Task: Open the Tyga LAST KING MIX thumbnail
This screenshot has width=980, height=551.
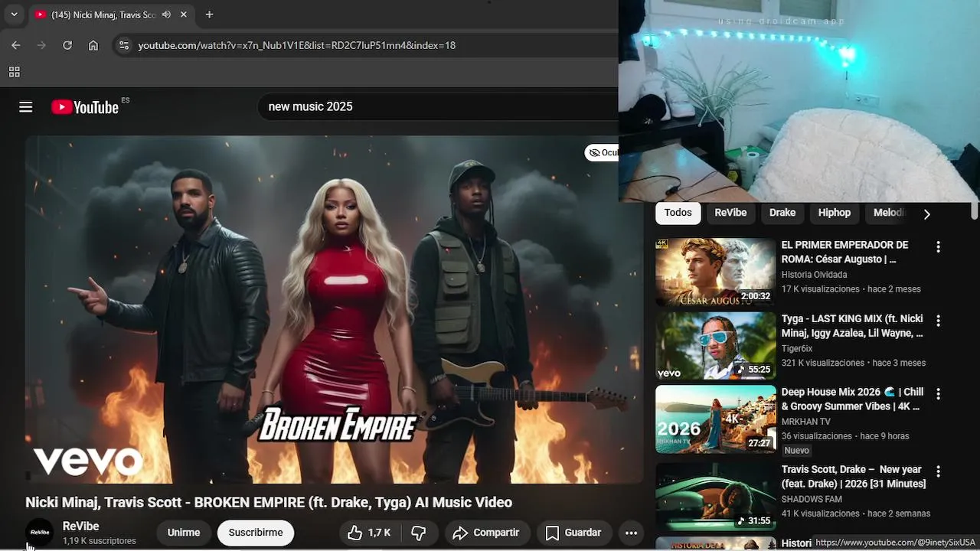Action: 716,346
